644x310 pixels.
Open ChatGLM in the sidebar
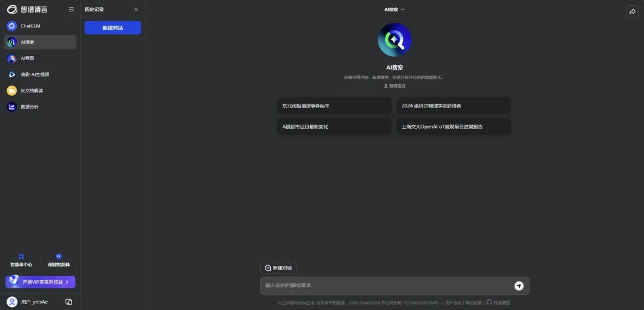click(41, 26)
